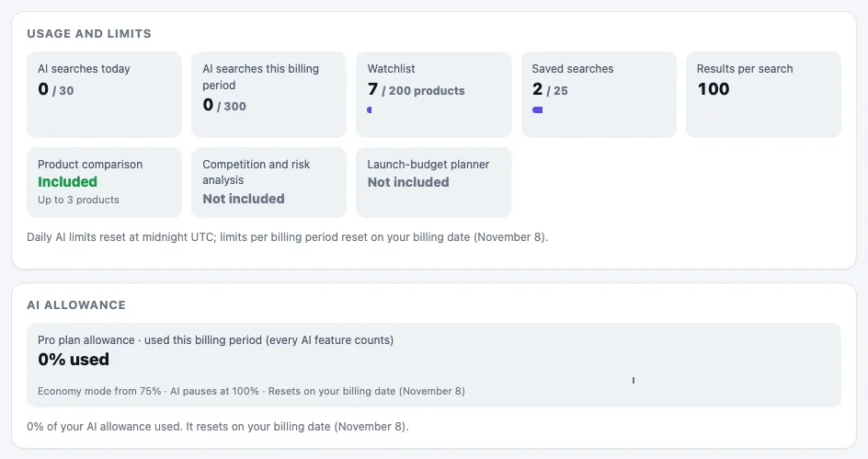Click the Product comparison label
868x459 pixels.
(x=90, y=165)
